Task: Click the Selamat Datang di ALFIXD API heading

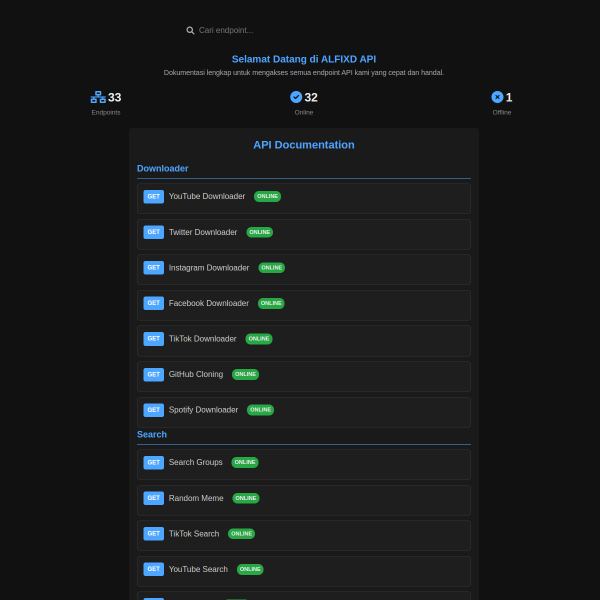Action: 304,59
